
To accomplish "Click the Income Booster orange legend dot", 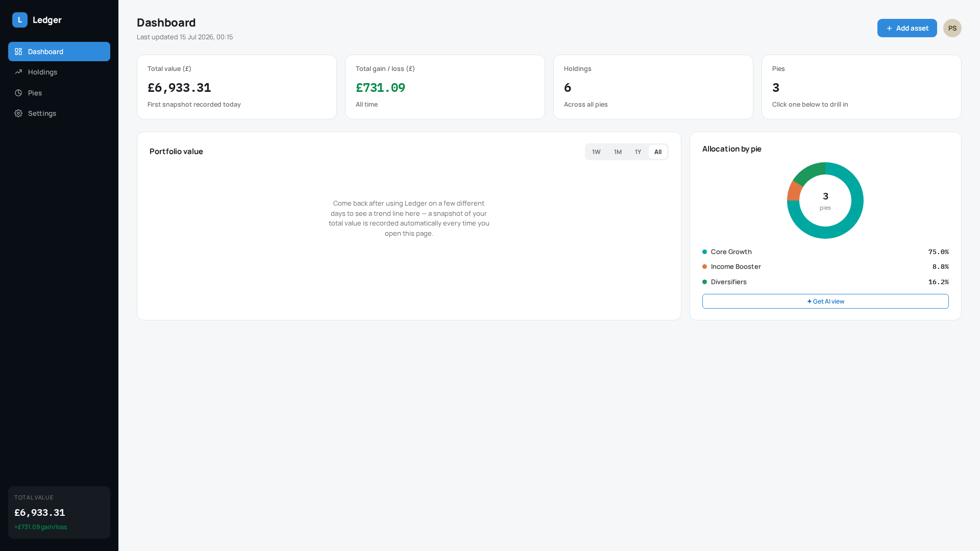I will click(704, 267).
